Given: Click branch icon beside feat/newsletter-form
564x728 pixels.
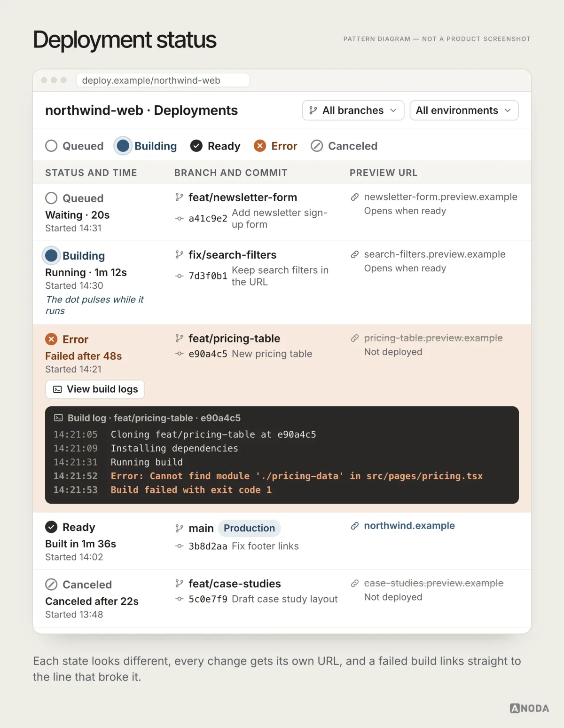Looking at the screenshot, I should click(x=179, y=198).
